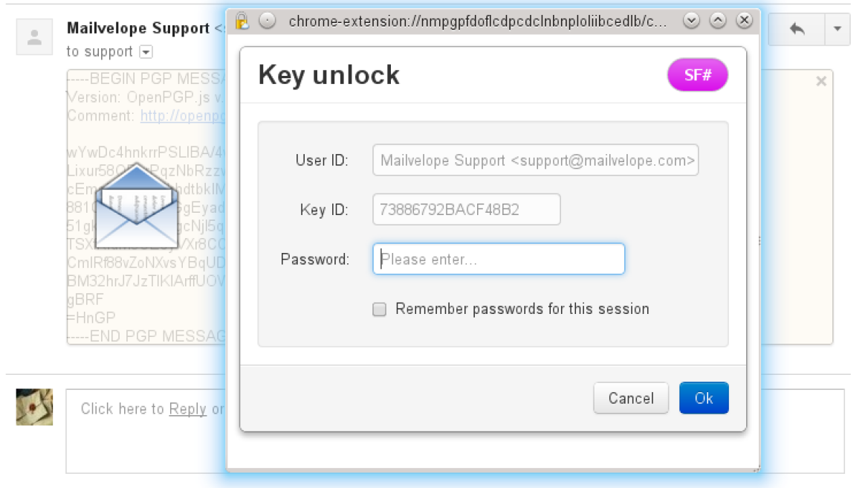Click the Reply link in reply box
This screenshot has height=488, width=868.
pos(187,408)
